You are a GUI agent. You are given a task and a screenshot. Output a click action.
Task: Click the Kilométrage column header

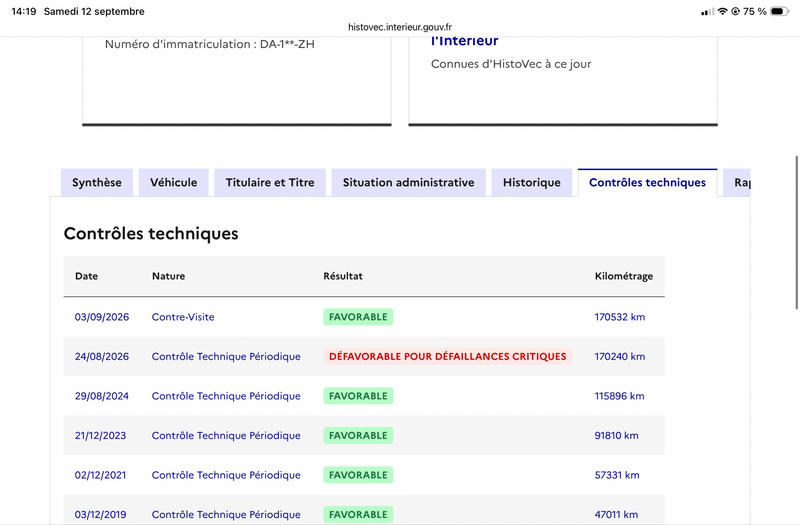[623, 276]
